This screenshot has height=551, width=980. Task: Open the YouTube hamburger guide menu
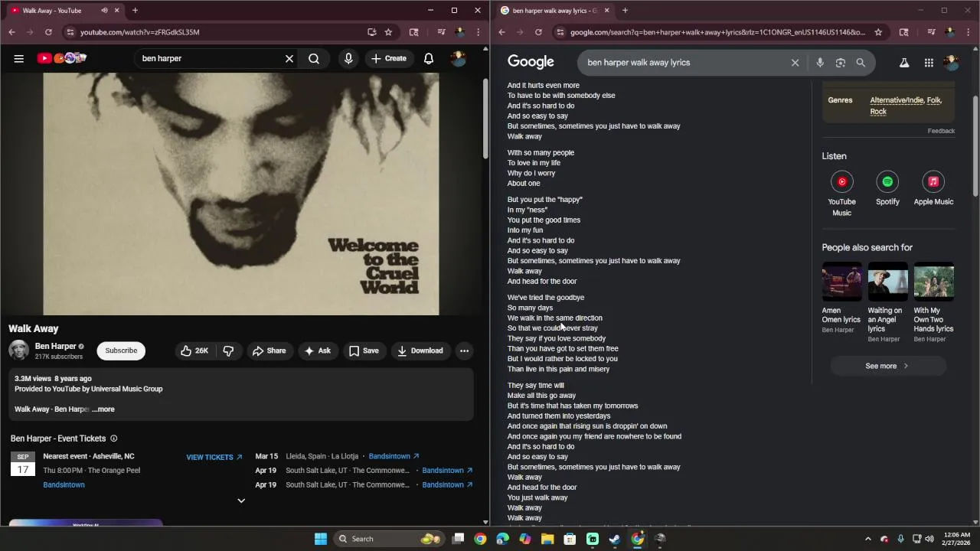click(19, 58)
